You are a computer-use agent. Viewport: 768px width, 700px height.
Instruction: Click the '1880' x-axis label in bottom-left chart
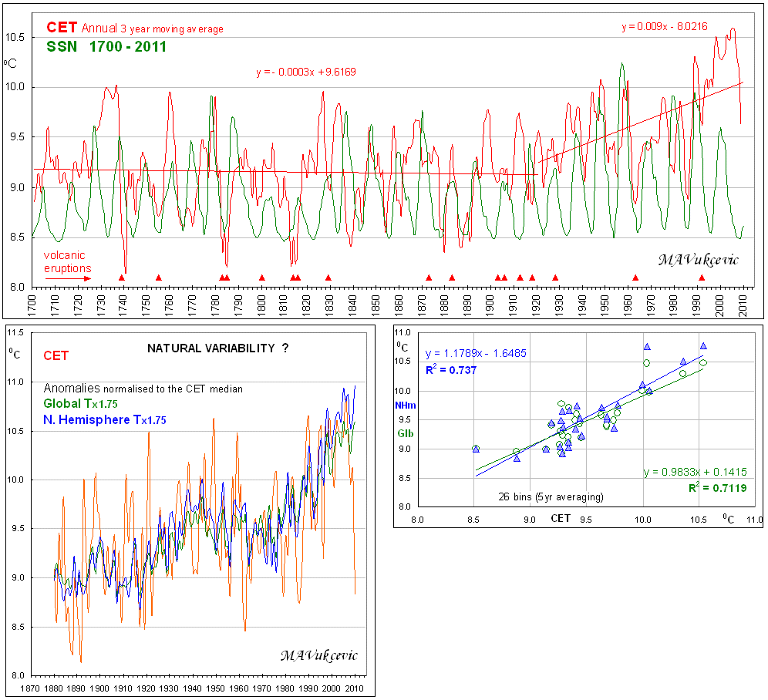coord(53,688)
